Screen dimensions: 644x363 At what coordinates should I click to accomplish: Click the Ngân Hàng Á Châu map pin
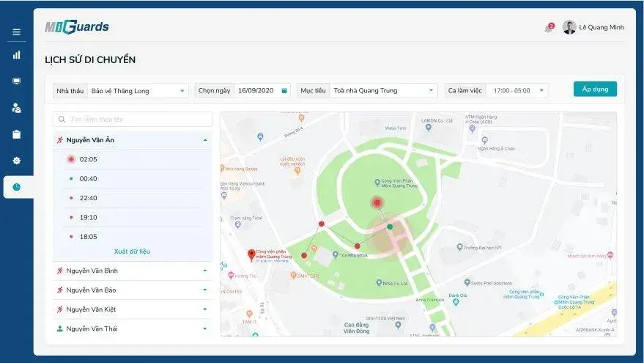point(484,140)
